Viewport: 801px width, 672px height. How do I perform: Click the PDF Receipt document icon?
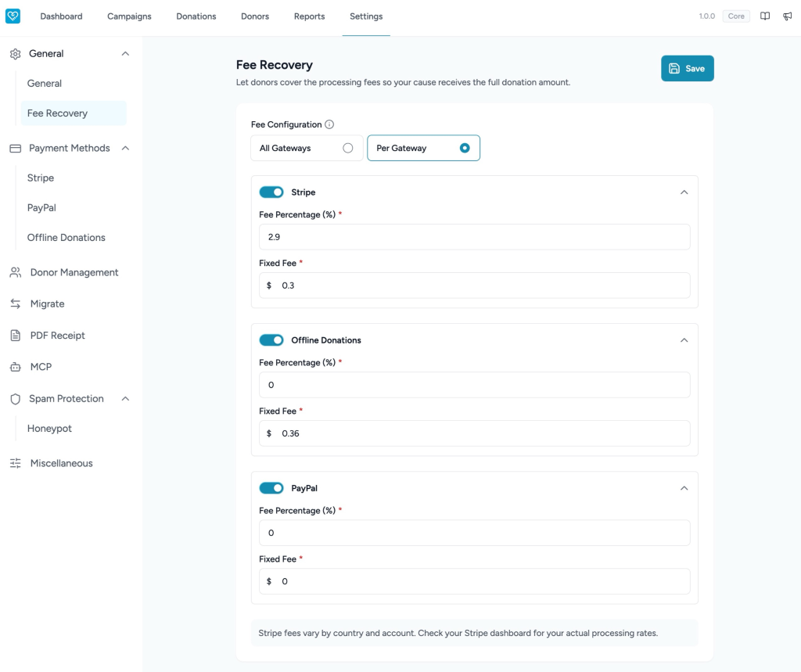(16, 336)
